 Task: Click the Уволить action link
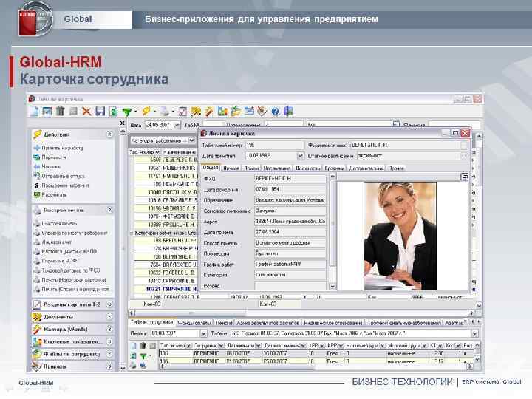(x=51, y=166)
